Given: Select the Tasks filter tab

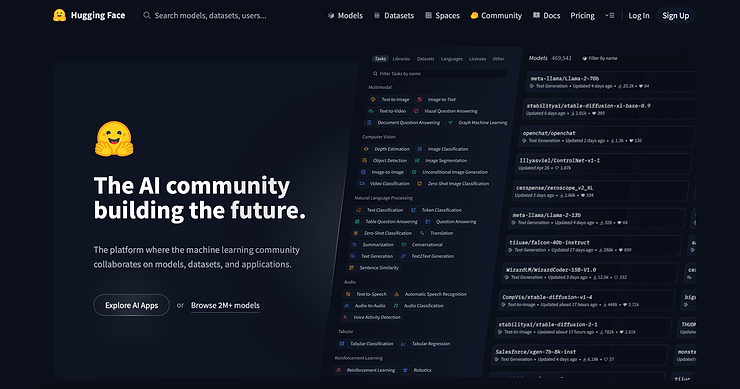Looking at the screenshot, I should point(380,59).
